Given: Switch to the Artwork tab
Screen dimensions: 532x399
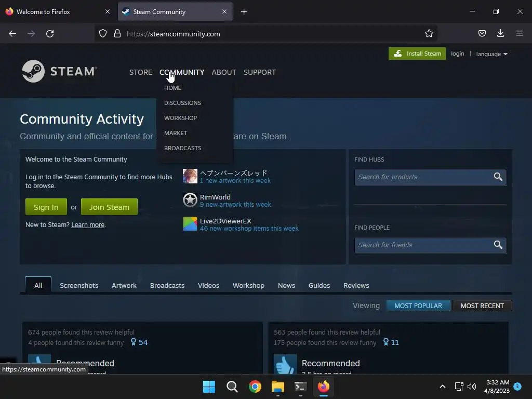Looking at the screenshot, I should tap(124, 285).
